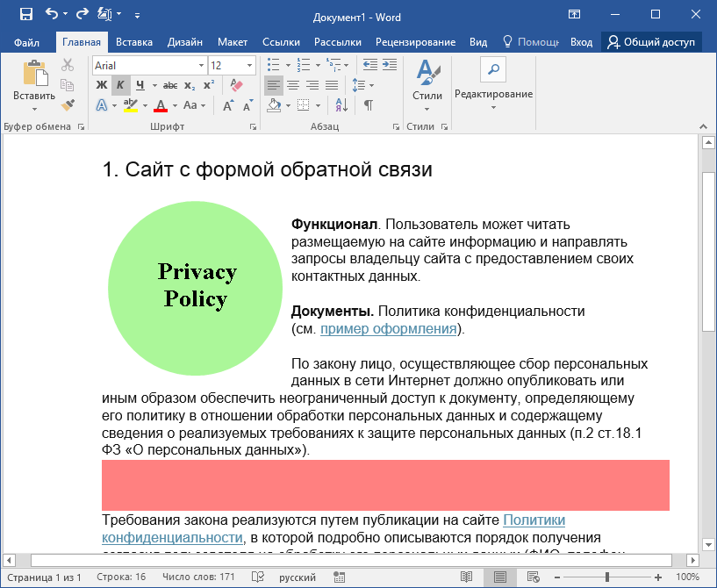Screen dimensions: 717x588
Task: Change case using the Aa button
Action: pyautogui.click(x=190, y=105)
